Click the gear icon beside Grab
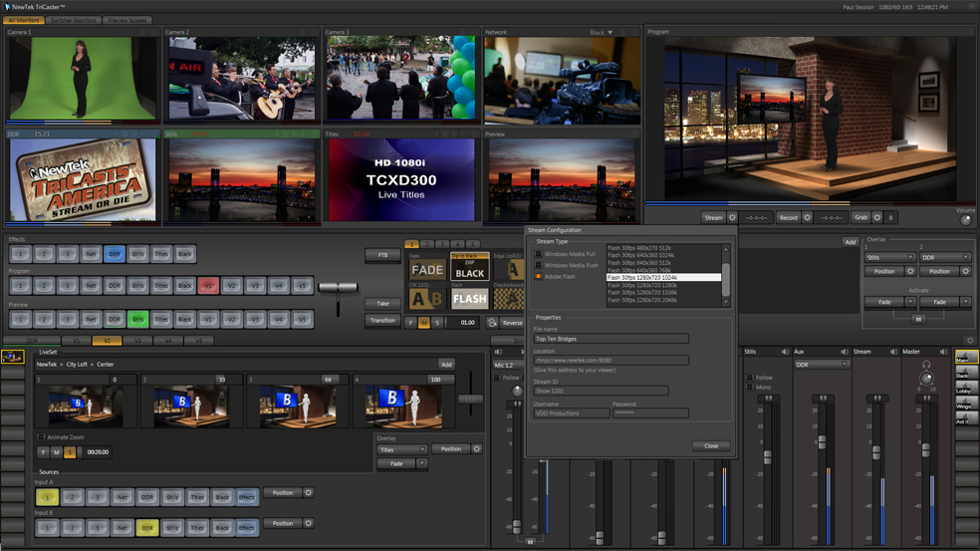 [876, 217]
